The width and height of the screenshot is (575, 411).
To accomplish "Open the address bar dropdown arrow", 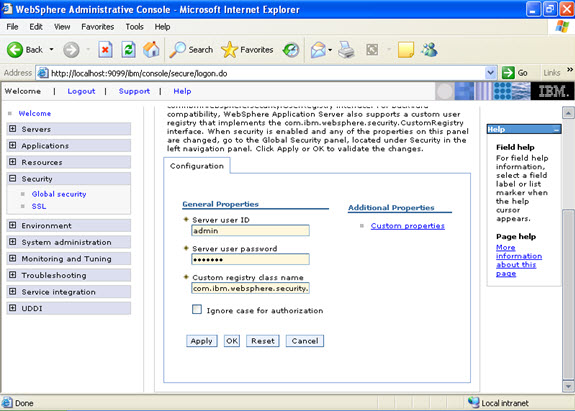I will click(x=490, y=73).
